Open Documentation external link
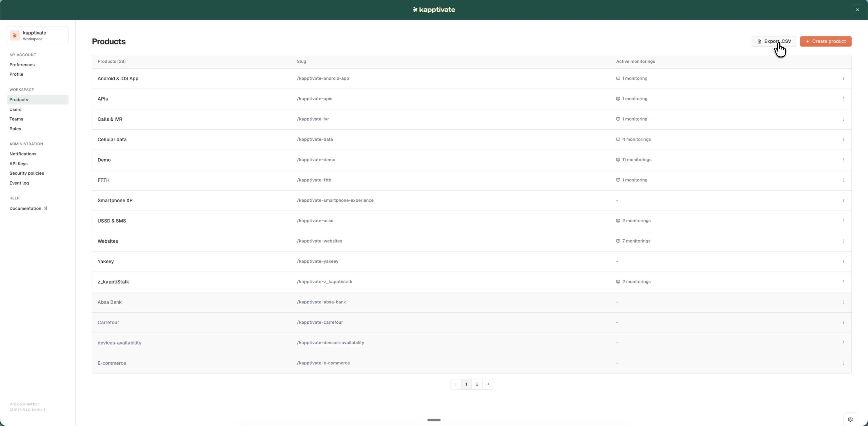 point(28,208)
